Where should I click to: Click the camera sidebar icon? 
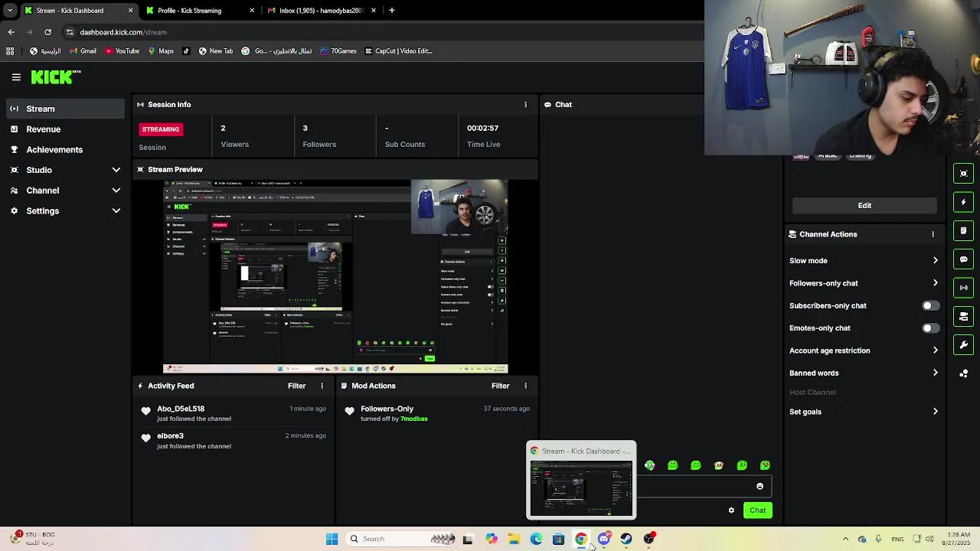click(964, 316)
